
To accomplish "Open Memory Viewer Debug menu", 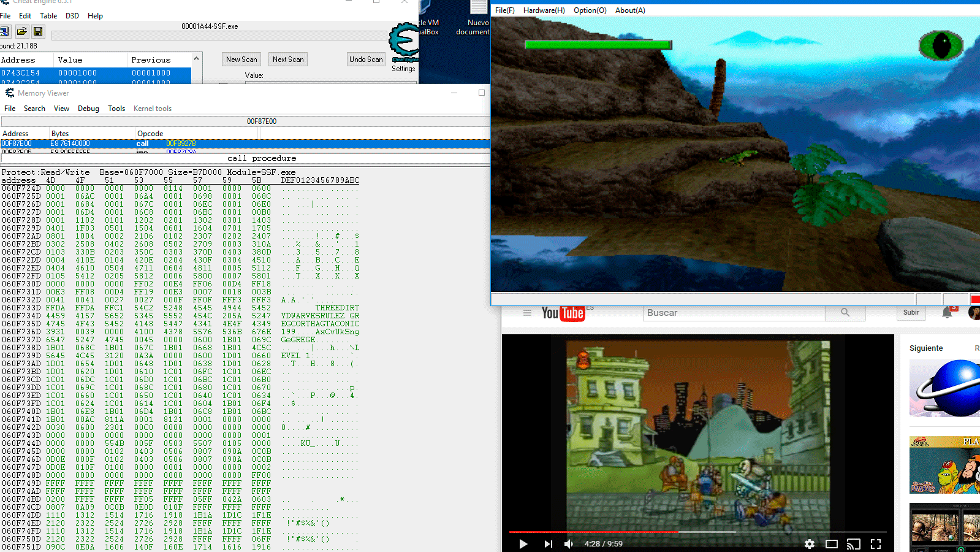I will click(x=88, y=109).
